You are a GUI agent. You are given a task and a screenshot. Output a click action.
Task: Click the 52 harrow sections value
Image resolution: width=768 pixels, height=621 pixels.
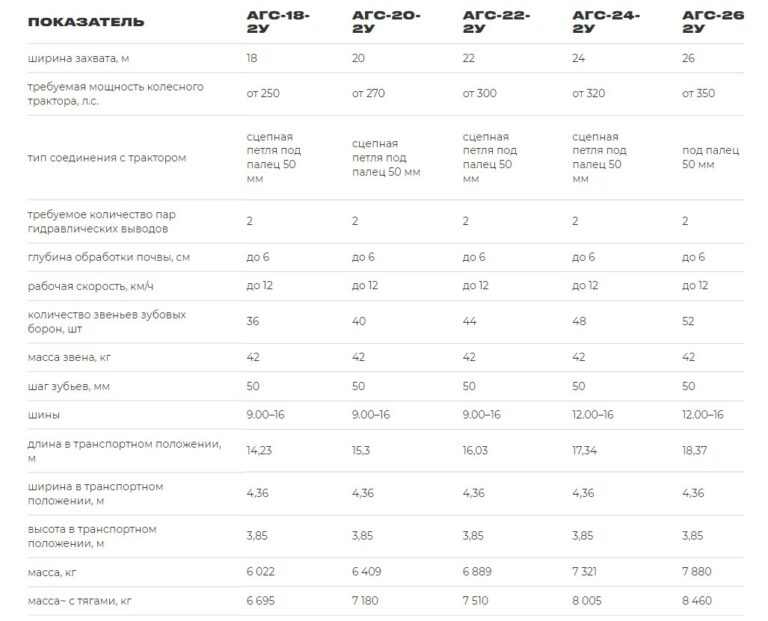(x=689, y=322)
